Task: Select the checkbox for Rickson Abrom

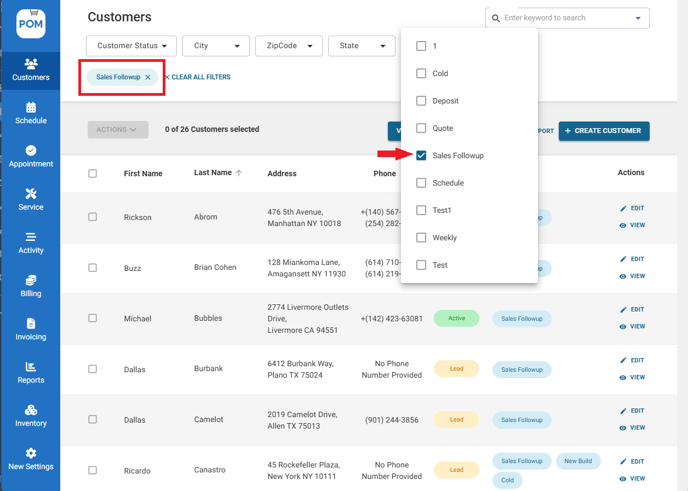Action: pyautogui.click(x=93, y=217)
